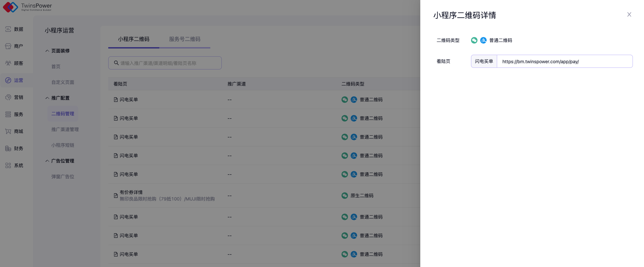Click the WeChat icon in 二维码类型 detail
Viewport: 644px width, 267px height.
474,40
